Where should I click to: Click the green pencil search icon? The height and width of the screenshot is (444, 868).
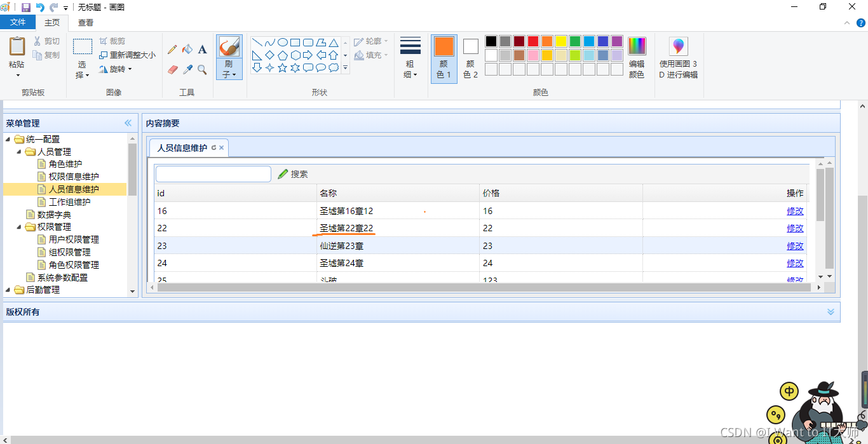point(283,174)
